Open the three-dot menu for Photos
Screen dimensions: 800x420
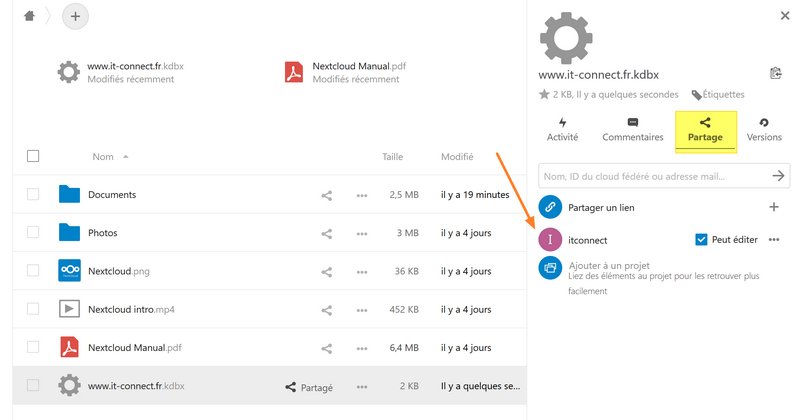point(362,233)
